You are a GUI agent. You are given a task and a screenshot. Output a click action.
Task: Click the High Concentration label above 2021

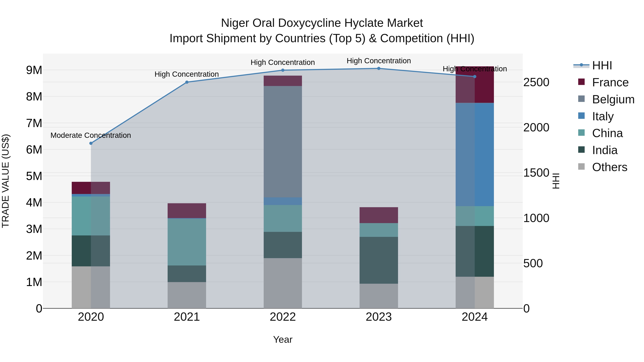187,74
